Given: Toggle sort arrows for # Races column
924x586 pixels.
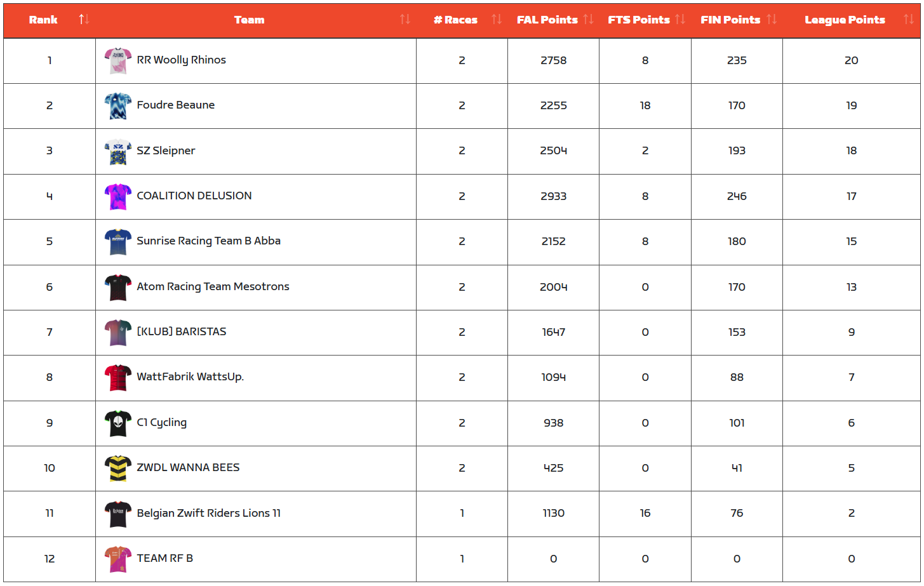Looking at the screenshot, I should [x=497, y=20].
